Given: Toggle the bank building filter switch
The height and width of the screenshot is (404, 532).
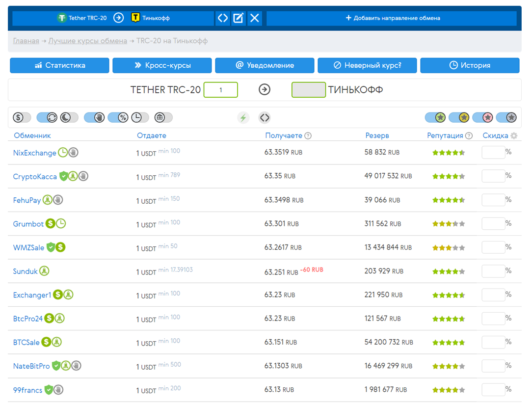Looking at the screenshot, I should 163,118.
